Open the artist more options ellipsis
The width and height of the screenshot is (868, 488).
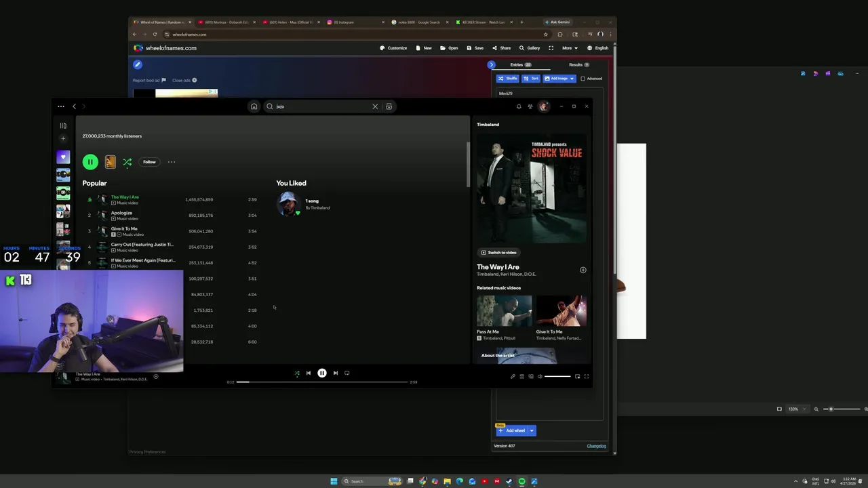point(172,162)
